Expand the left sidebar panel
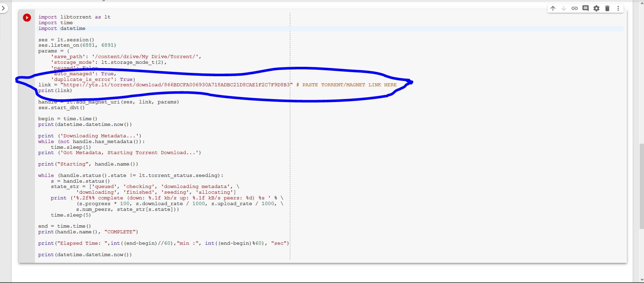This screenshot has width=644, height=283. pyautogui.click(x=3, y=8)
